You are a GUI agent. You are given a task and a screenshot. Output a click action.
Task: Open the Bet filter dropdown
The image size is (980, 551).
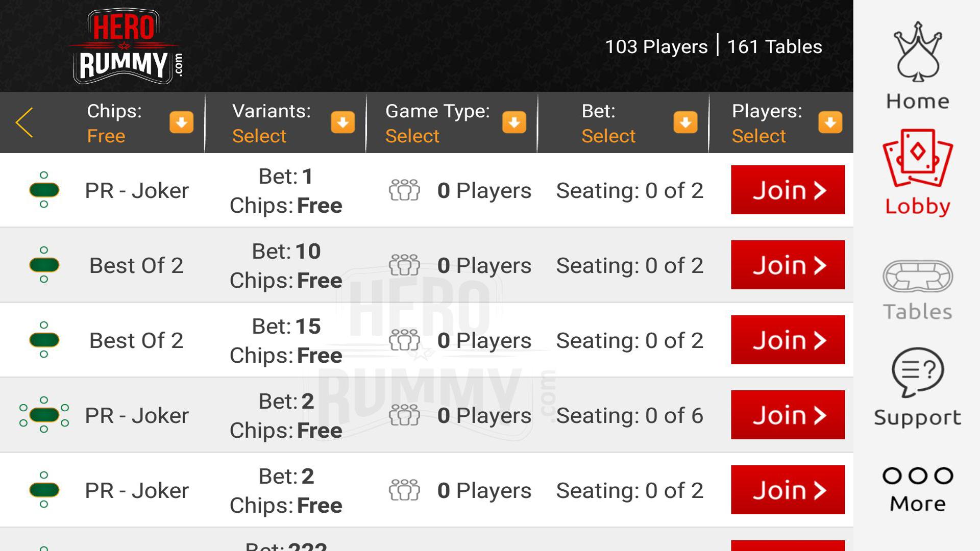(685, 122)
